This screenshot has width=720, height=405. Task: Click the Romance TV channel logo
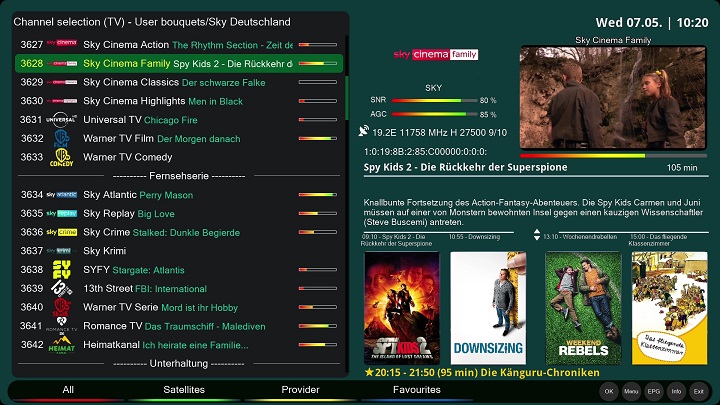[62, 325]
